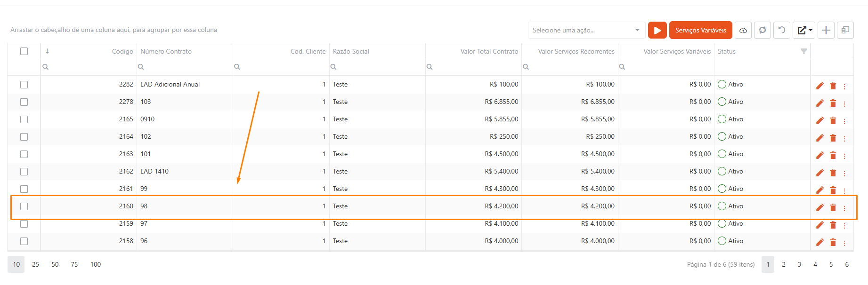Expand the export dropdown button

804,30
